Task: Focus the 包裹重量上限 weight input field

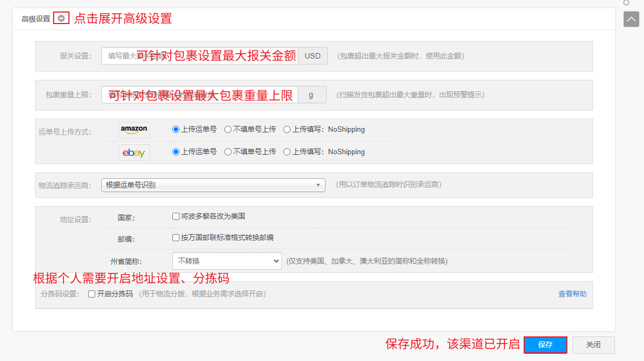Action: (x=200, y=95)
